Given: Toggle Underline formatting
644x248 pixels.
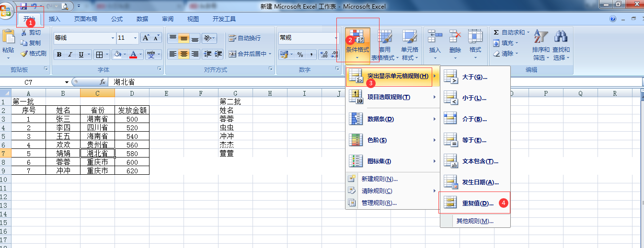Looking at the screenshot, I should point(81,54).
